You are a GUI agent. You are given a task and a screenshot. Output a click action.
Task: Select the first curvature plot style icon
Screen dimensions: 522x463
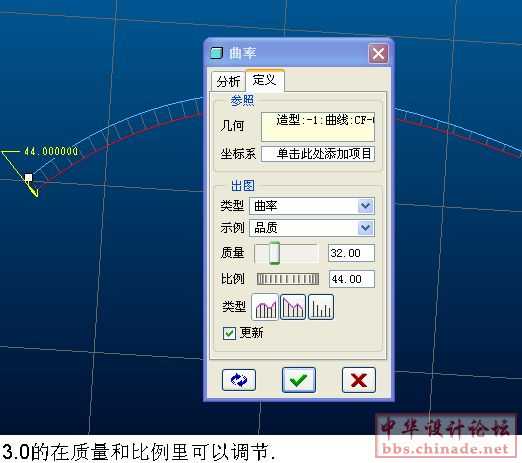(x=265, y=307)
